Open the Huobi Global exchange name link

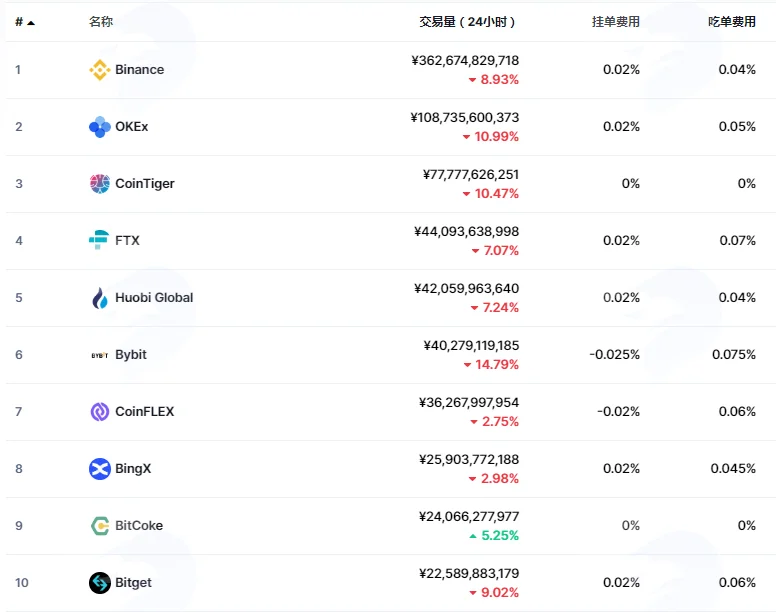pos(154,297)
